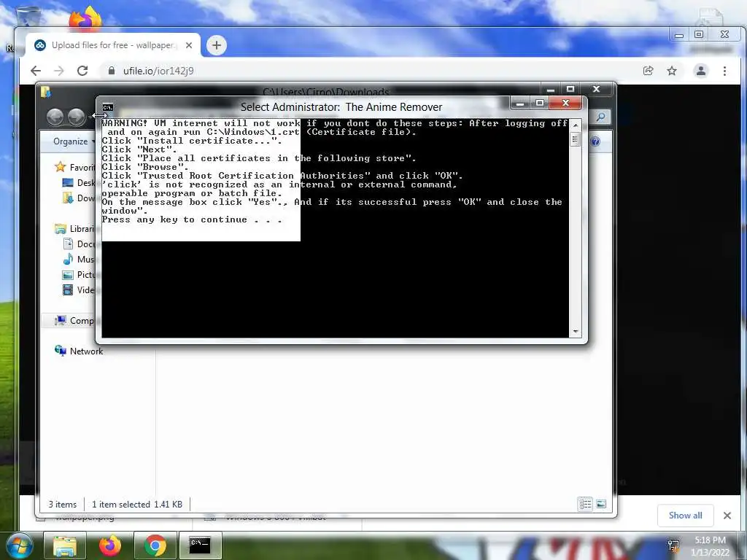Click the "1 item selected 1.41 KB" status text
Image resolution: width=747 pixels, height=560 pixels.
pos(137,505)
